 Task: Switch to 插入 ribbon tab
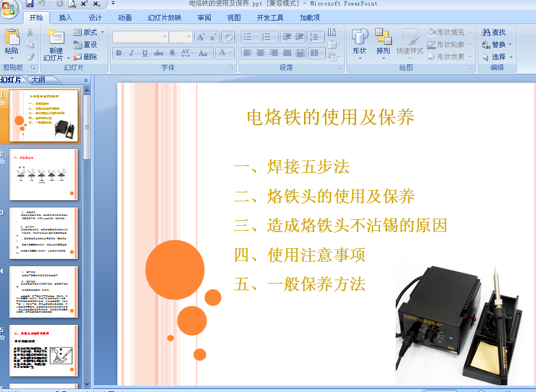65,18
